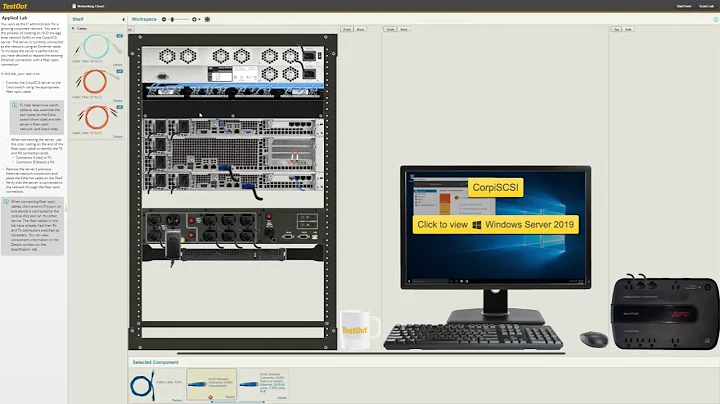
Task: Click the blue patch panel in the rack
Action: click(x=233, y=90)
